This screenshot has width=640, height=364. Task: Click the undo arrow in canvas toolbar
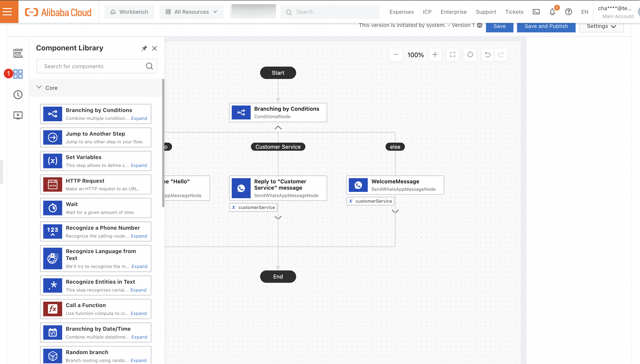click(x=487, y=54)
